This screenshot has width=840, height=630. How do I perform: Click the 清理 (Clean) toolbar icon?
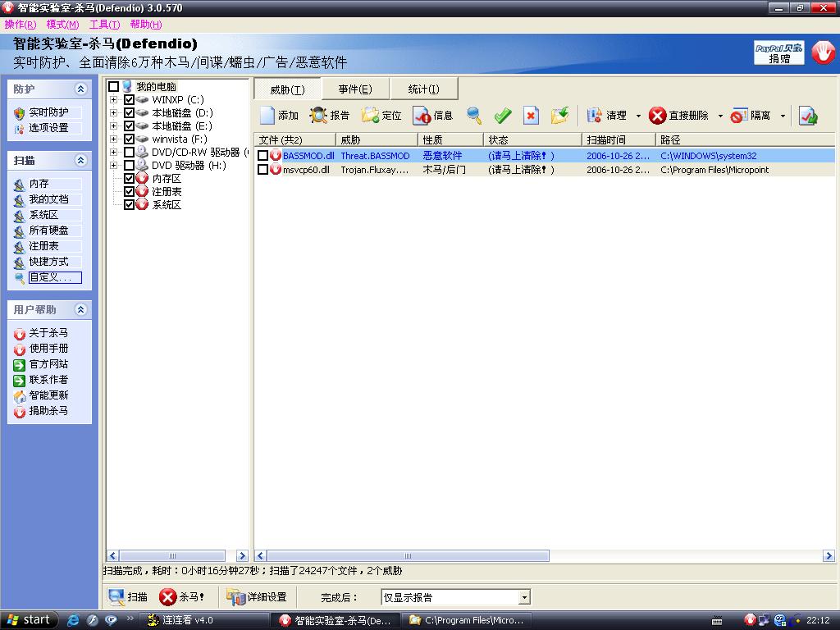pos(595,115)
